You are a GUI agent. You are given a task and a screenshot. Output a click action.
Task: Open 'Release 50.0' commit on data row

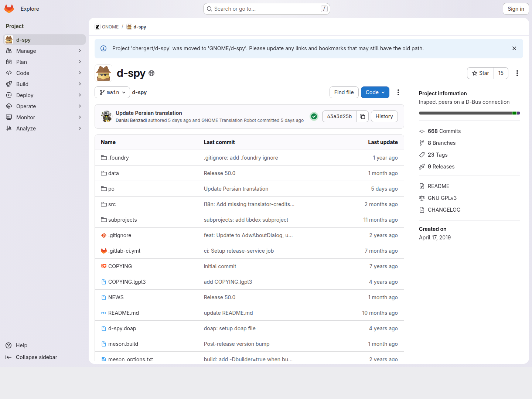(x=219, y=173)
